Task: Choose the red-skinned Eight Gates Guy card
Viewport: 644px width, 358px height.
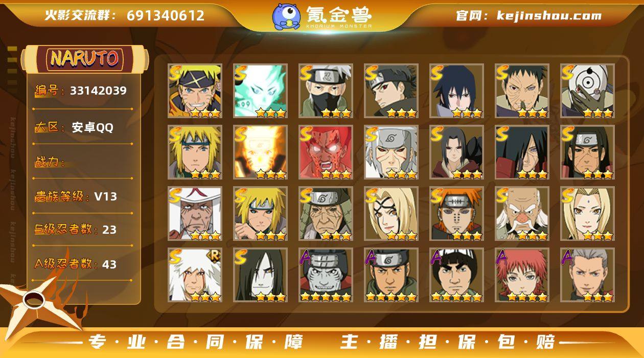Action: pos(326,152)
